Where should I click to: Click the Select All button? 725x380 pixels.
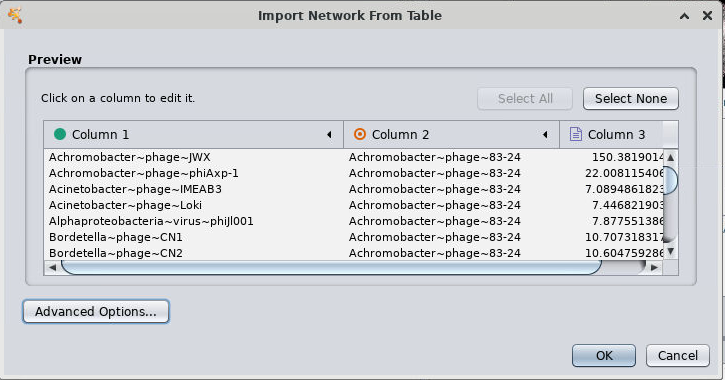click(x=525, y=98)
